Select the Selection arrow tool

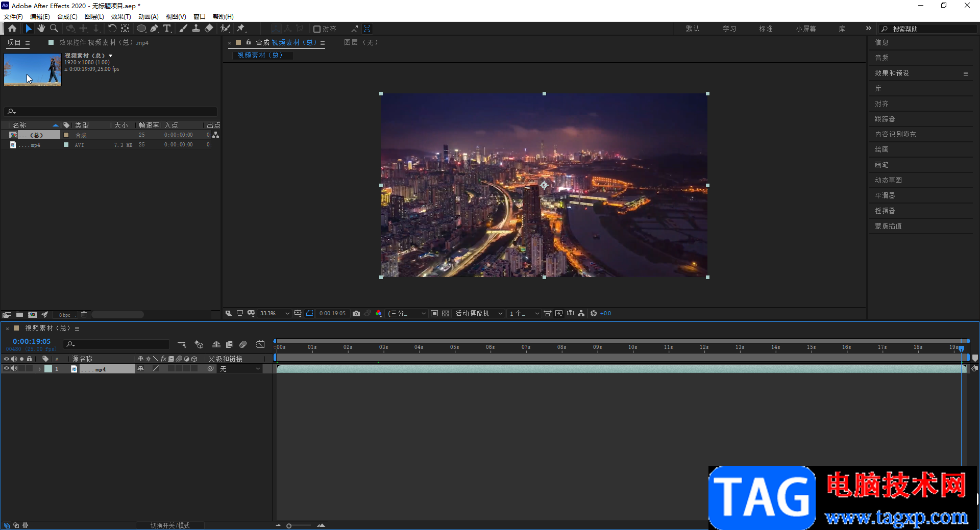point(29,29)
